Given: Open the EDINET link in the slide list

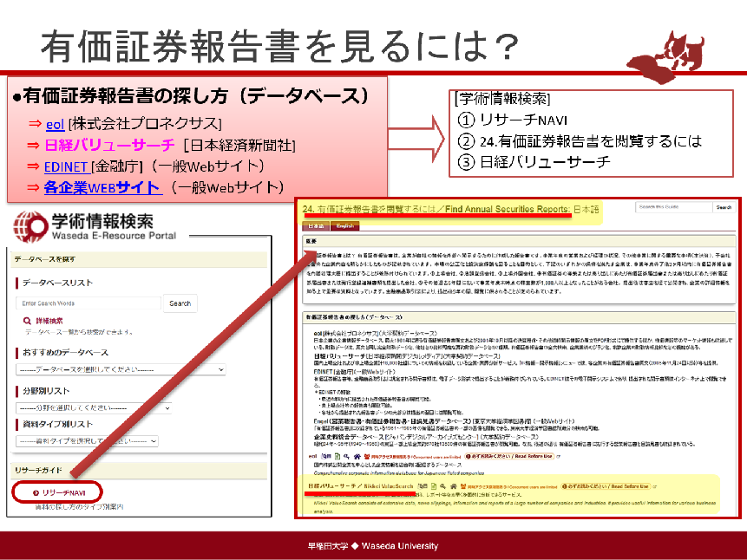Looking at the screenshot, I should pos(66,166).
